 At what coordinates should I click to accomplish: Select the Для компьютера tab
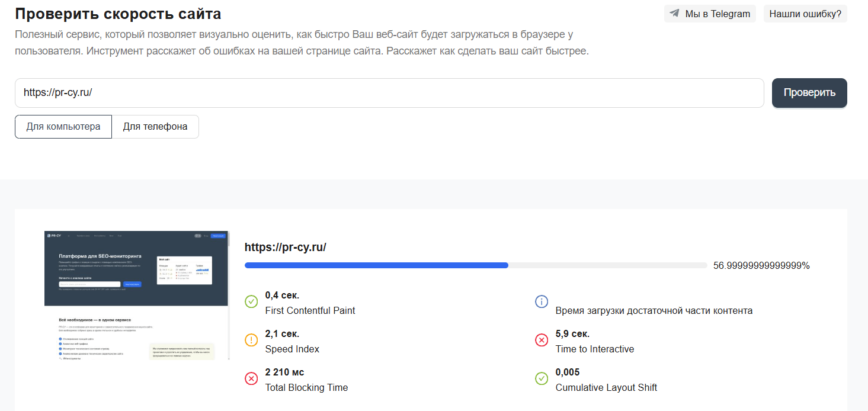pos(63,127)
